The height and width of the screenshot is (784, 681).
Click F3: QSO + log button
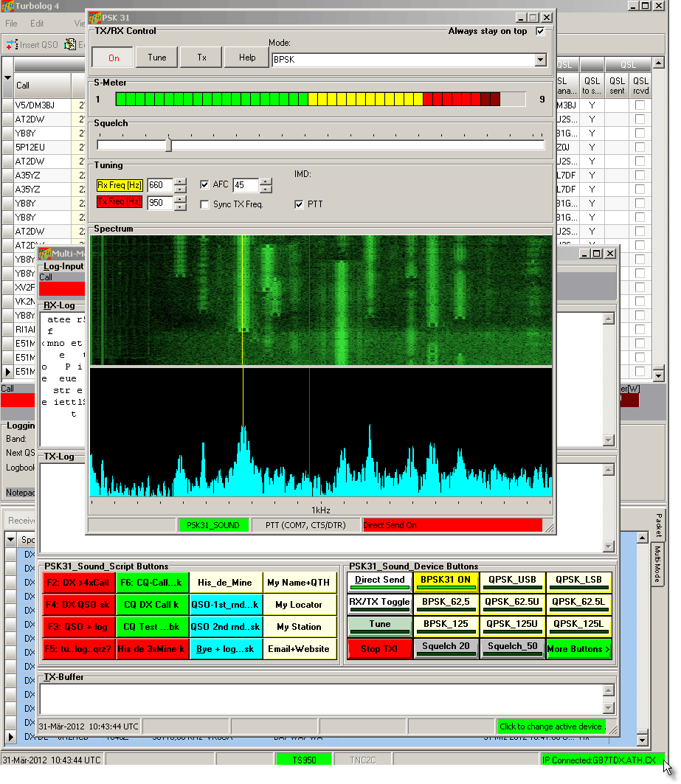[x=78, y=626]
